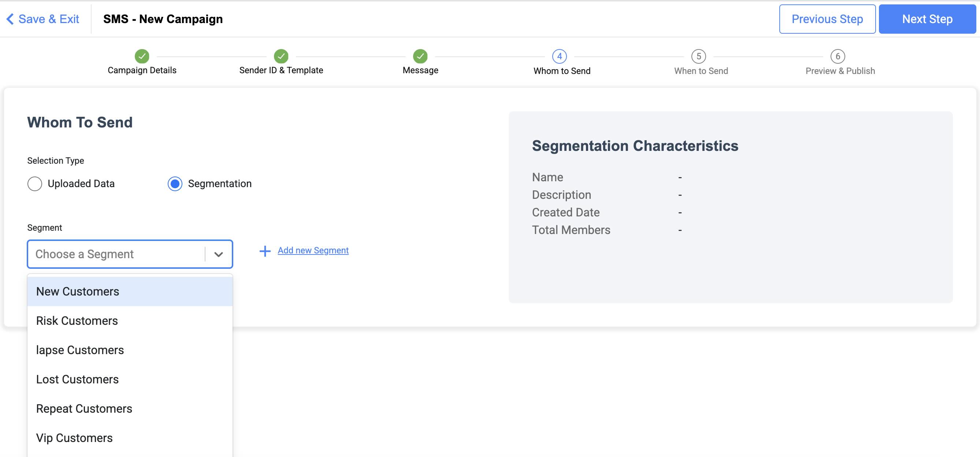This screenshot has height=457, width=980.
Task: Click step 6 Preview & Publish circle
Action: pyautogui.click(x=838, y=56)
